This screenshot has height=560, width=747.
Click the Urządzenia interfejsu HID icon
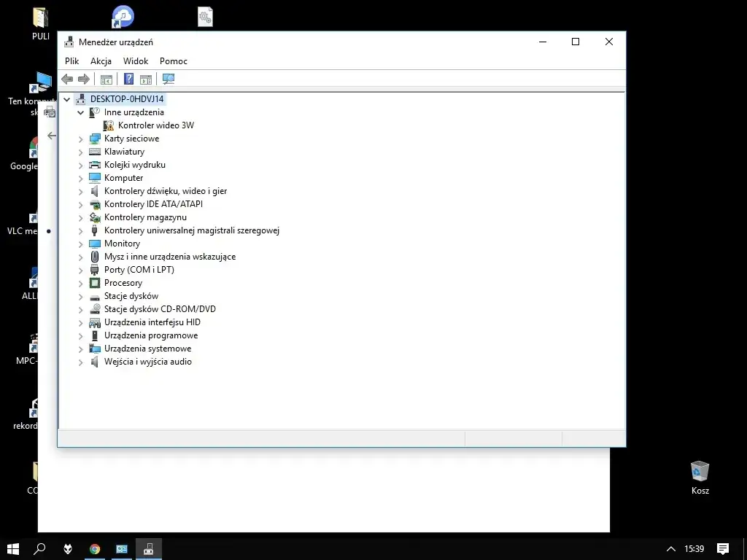[95, 322]
